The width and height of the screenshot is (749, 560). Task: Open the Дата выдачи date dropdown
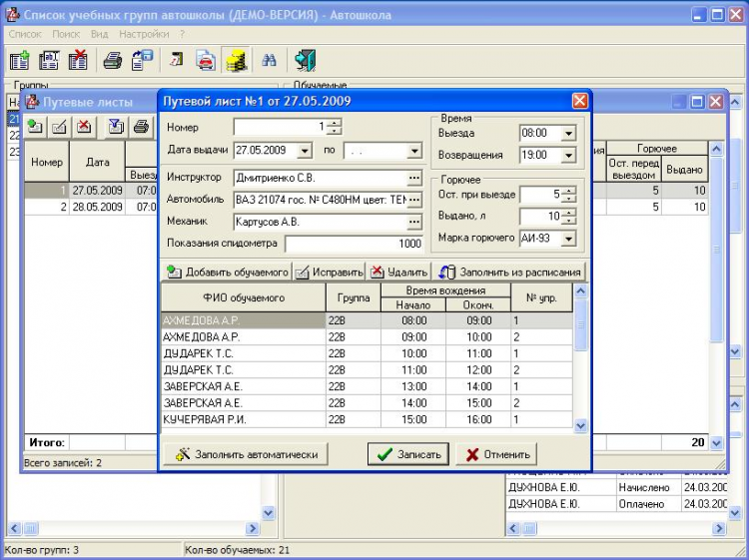(x=306, y=152)
